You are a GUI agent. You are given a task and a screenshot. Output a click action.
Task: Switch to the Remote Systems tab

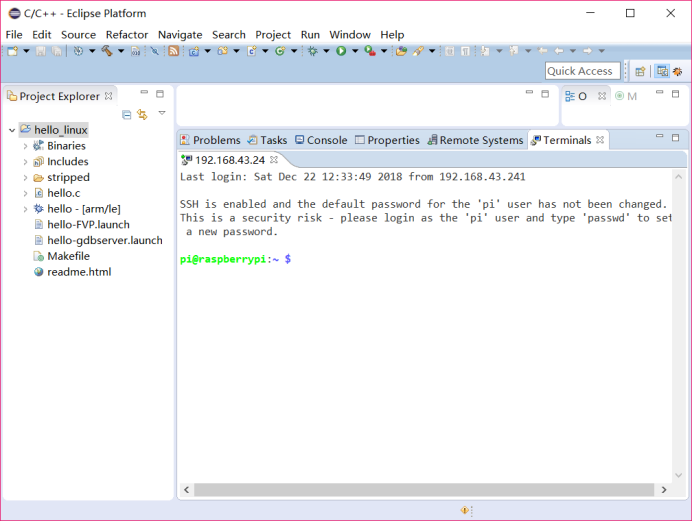[x=475, y=140]
